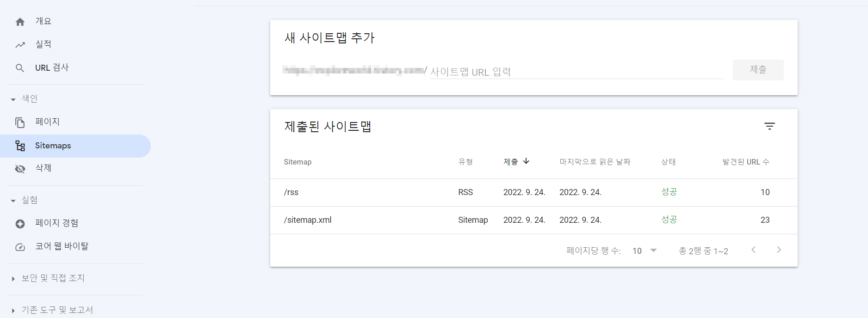Sort by 발견된 URL 수 column header
868x318 pixels.
[746, 162]
